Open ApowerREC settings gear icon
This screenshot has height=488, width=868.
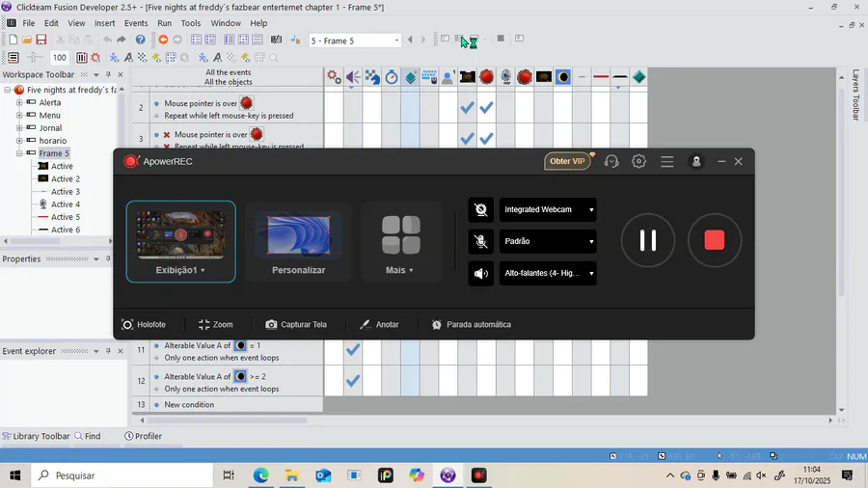point(638,161)
